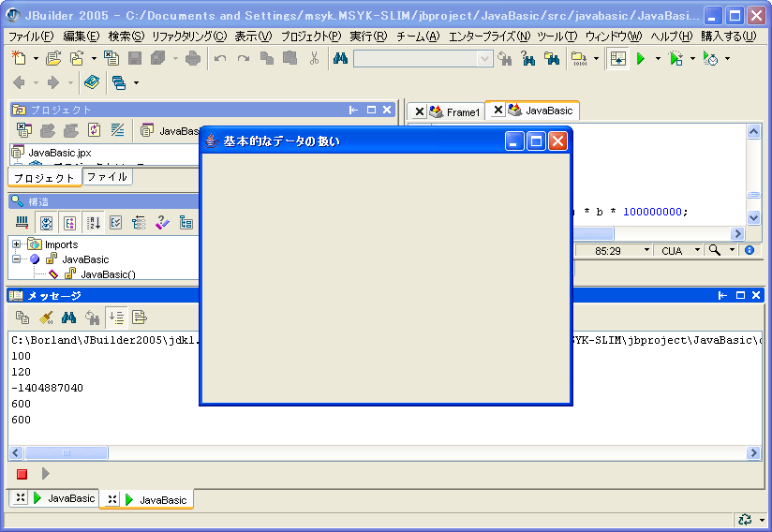Click the red Stop process button
772x532 pixels.
coord(22,474)
